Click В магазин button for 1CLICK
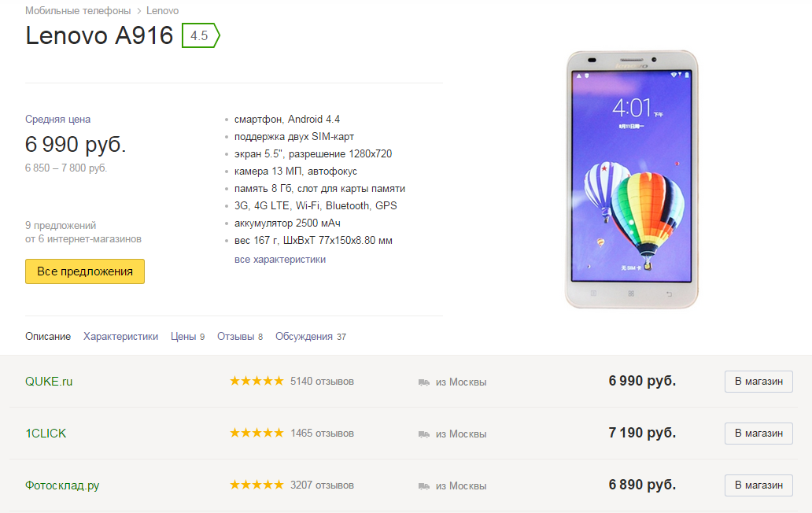 coord(758,434)
